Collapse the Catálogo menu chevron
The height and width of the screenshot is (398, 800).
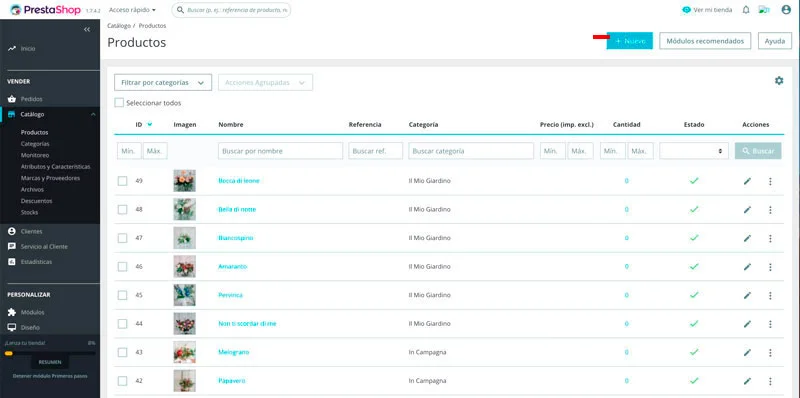[x=93, y=115]
